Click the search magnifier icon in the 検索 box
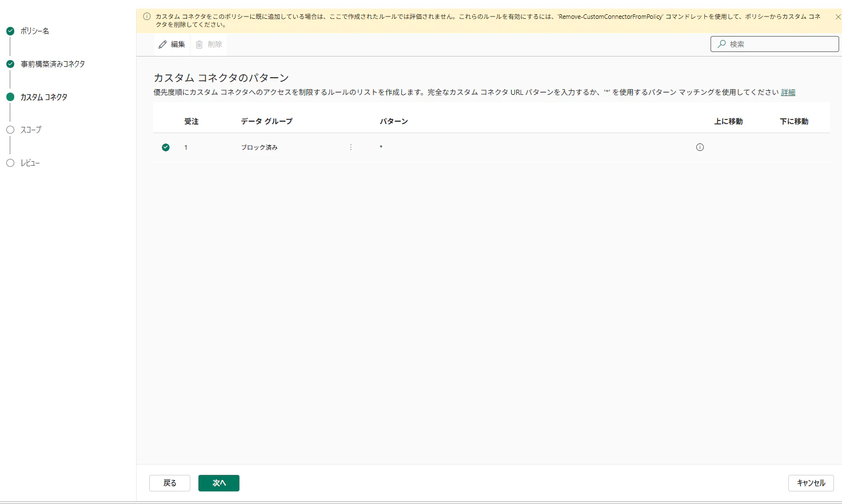The height and width of the screenshot is (504, 842). click(x=721, y=43)
